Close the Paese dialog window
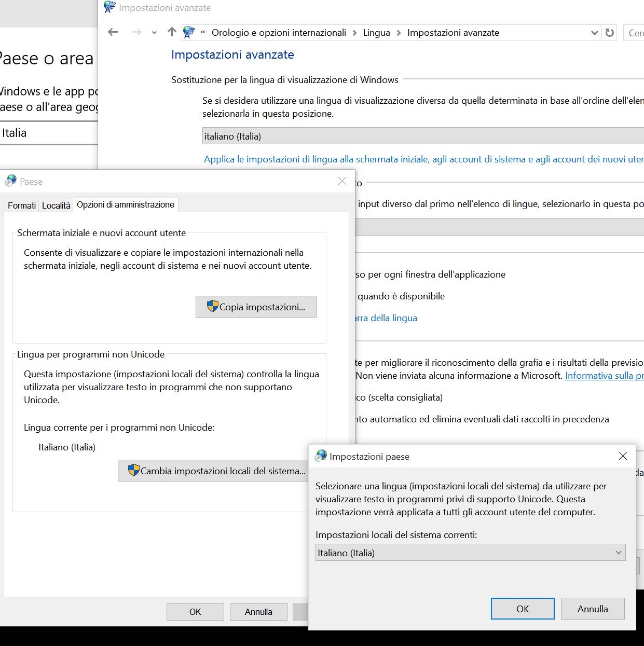Screen dimensions: 644x646 pos(342,181)
